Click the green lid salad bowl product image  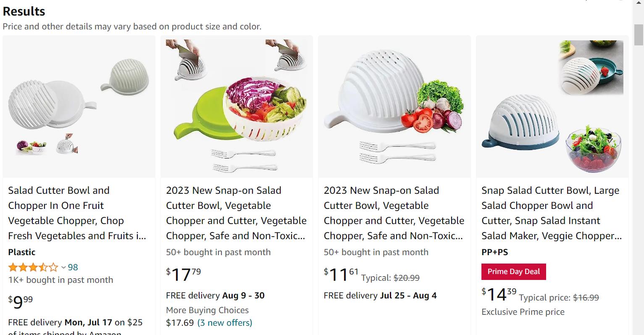pos(237,107)
